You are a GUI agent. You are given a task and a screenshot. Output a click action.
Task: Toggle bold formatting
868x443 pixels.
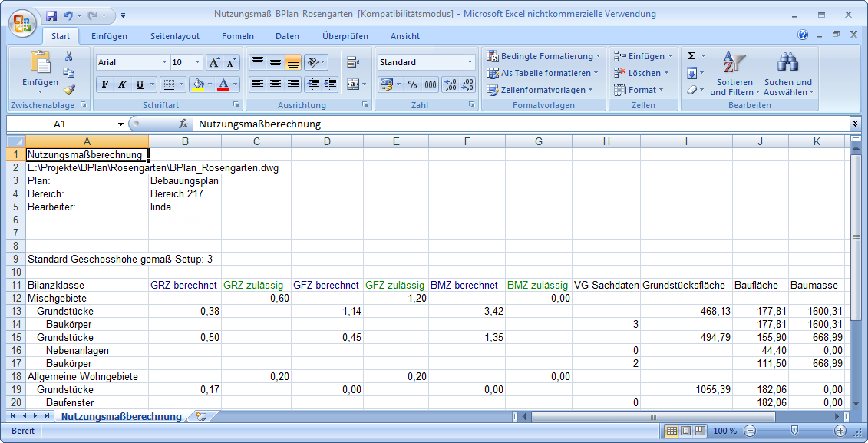pos(105,84)
